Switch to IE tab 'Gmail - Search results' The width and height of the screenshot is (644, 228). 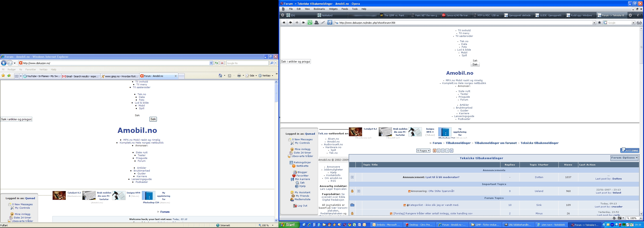pyautogui.click(x=81, y=76)
